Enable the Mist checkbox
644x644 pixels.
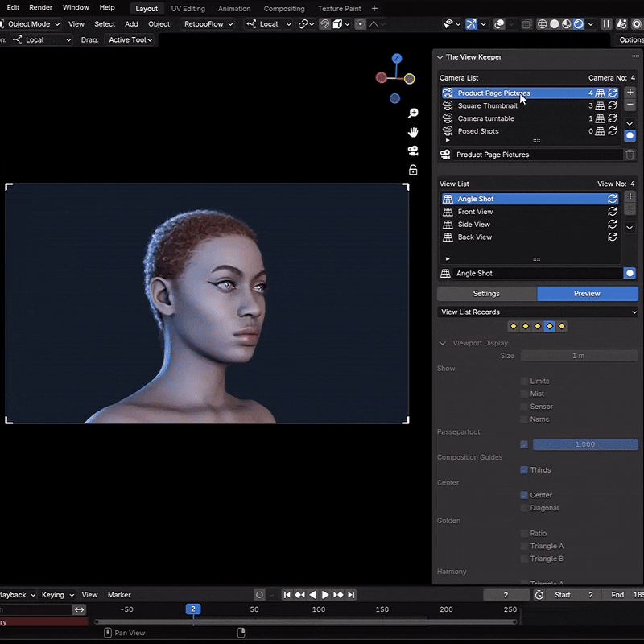pyautogui.click(x=524, y=394)
